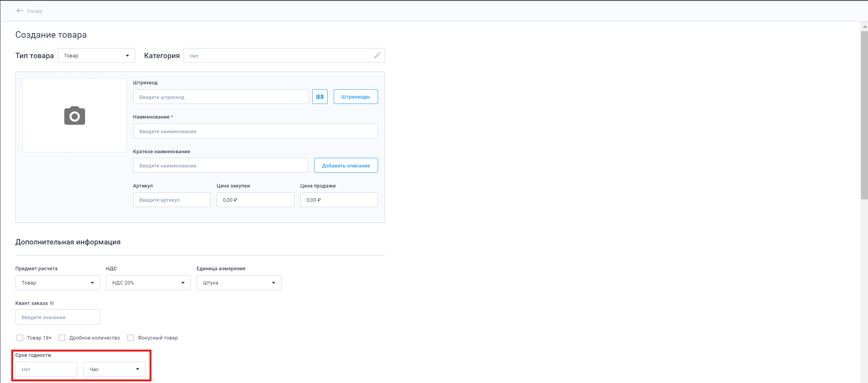This screenshot has height=383, width=868.
Task: Toggle the Дробное количество checkbox
Action: pos(62,338)
